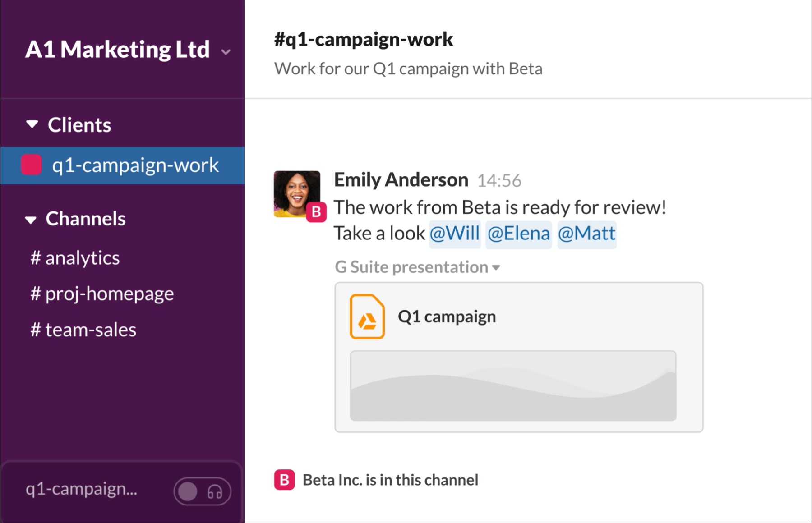Click the @Elena mention
This screenshot has height=523, width=812.
click(x=519, y=234)
